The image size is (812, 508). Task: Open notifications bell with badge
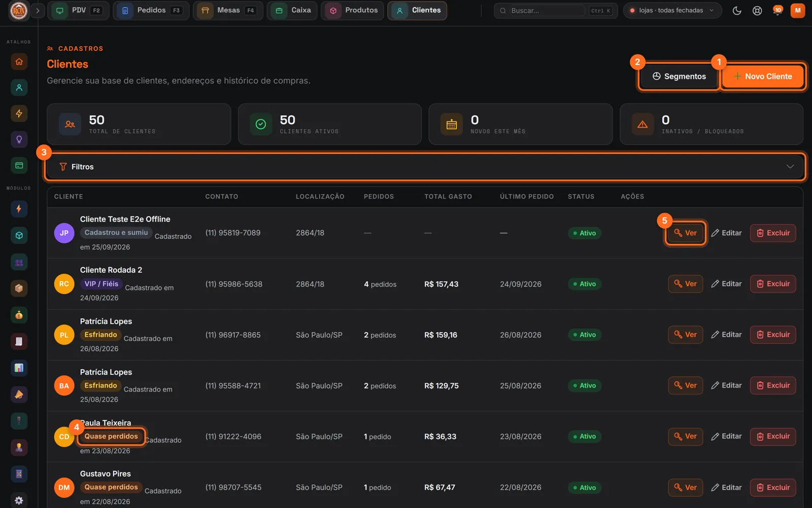[777, 10]
